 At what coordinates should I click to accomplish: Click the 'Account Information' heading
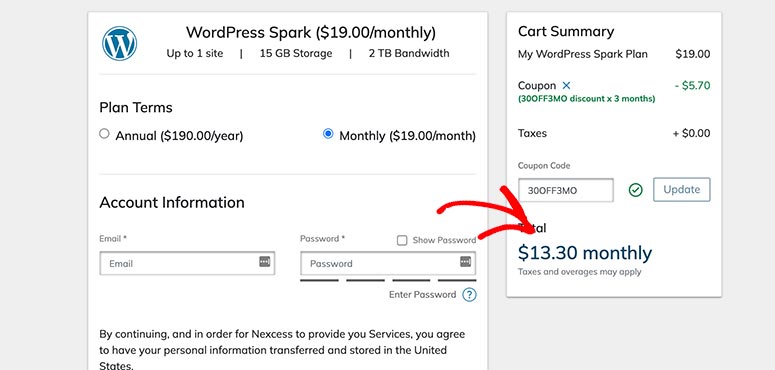point(172,203)
